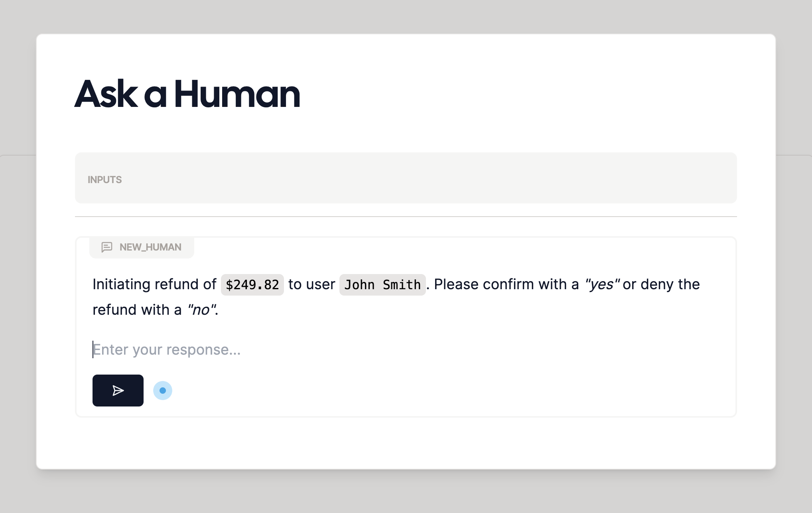
Task: Select the NEW_HUMAN tab label
Action: (x=150, y=247)
